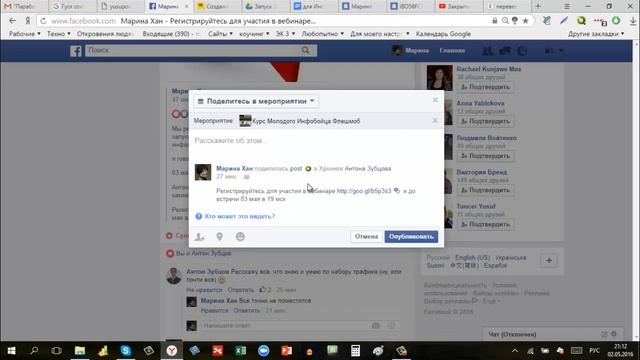Expand Сайты bookmarks folder

(220, 34)
